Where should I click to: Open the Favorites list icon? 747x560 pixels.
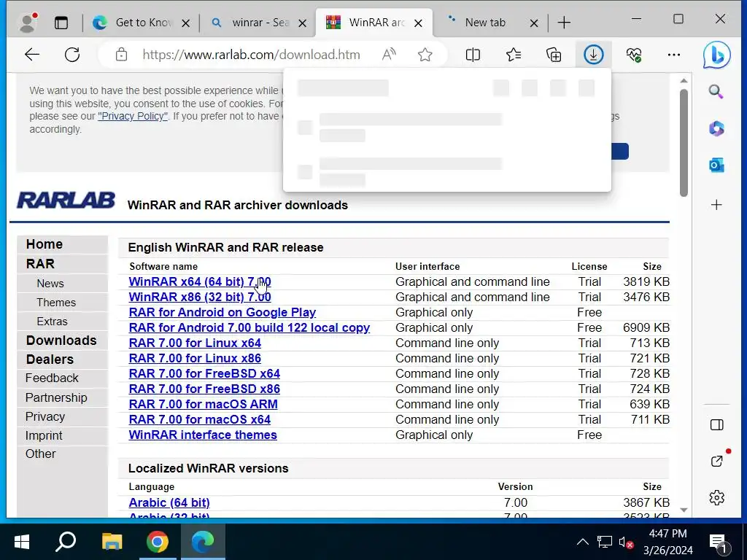click(514, 55)
